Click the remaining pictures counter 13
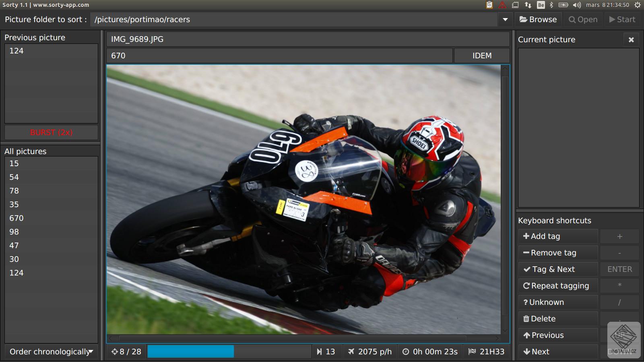Screen dimensions: 644x362 point(327,352)
